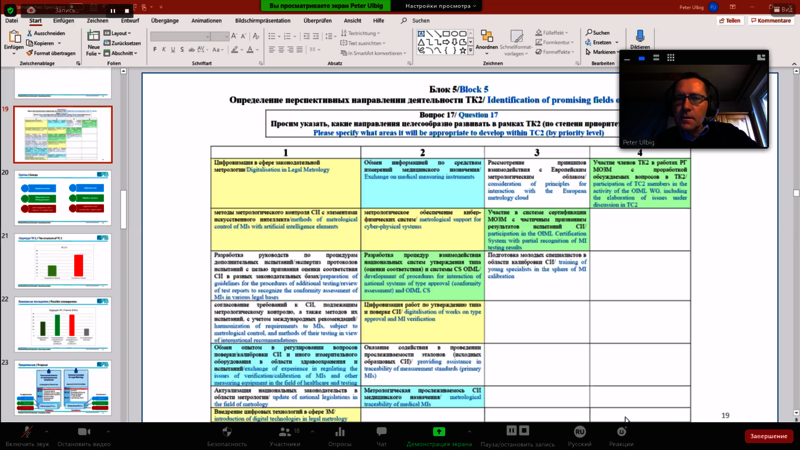Open the Anordnen arrange tool

pos(487,39)
